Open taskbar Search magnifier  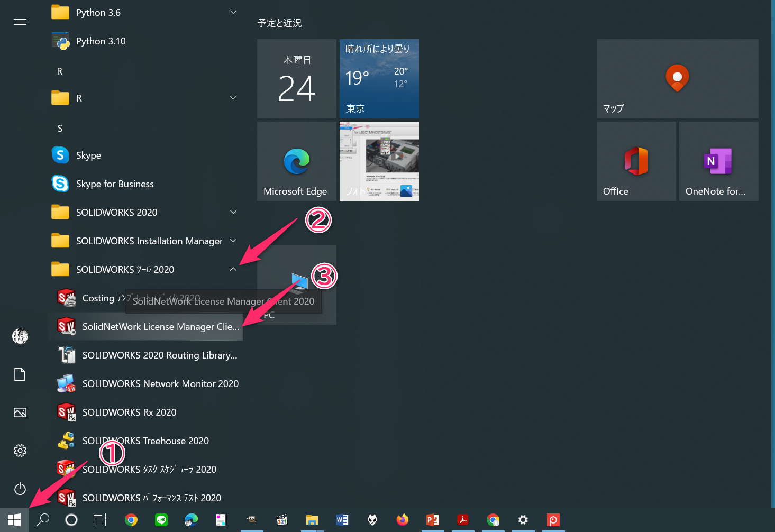point(43,520)
